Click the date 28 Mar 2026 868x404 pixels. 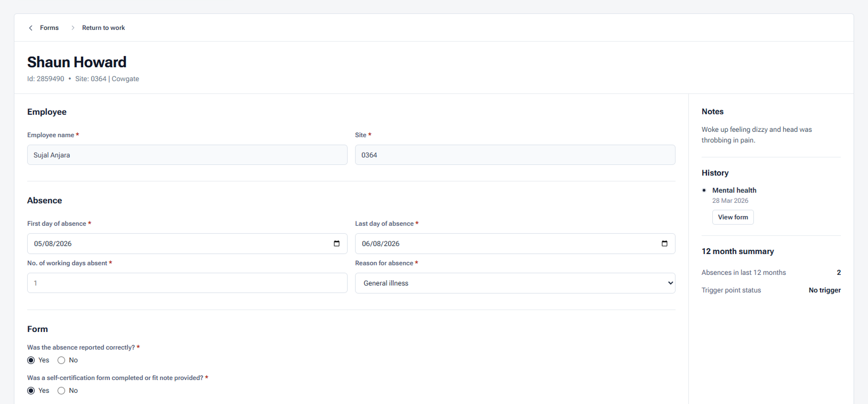pos(730,201)
